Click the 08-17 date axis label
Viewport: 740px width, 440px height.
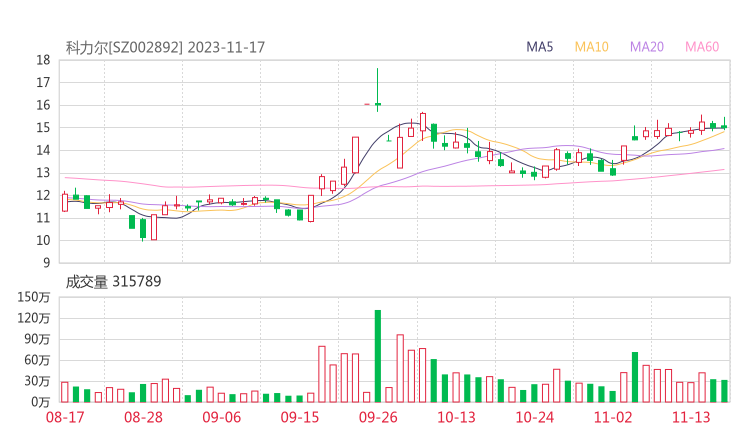tap(65, 417)
